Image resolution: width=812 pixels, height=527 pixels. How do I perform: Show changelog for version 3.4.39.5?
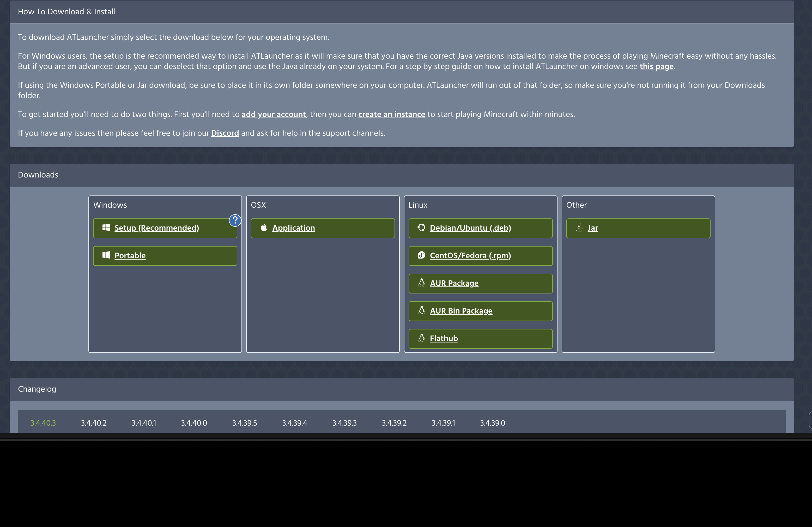244,423
